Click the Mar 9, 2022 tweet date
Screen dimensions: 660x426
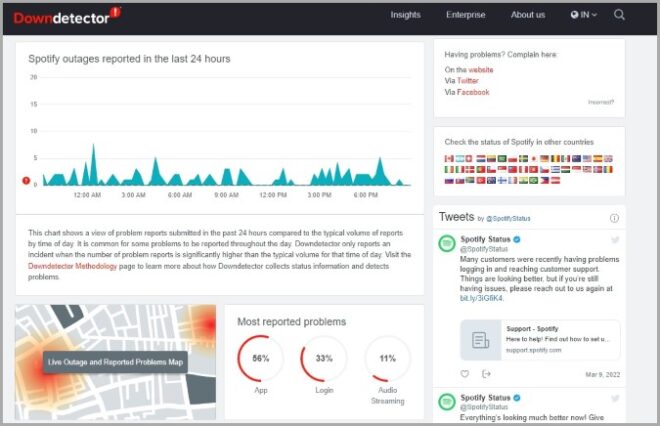(602, 374)
